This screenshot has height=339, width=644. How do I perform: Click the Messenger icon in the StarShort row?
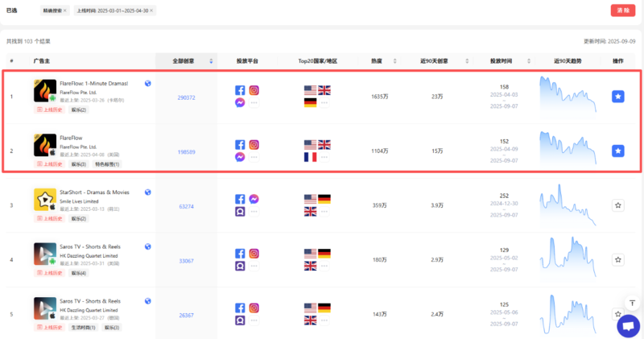click(254, 199)
